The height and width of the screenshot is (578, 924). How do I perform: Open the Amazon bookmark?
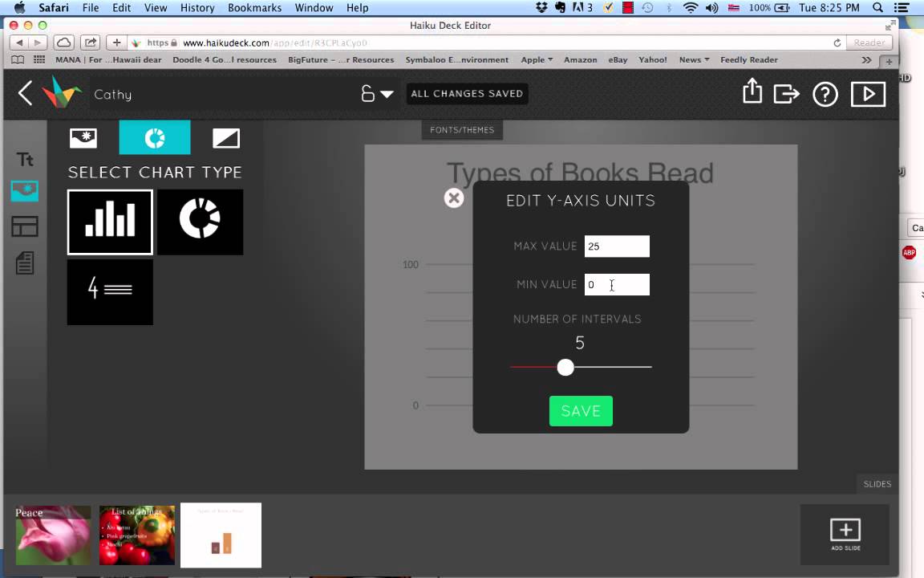click(581, 59)
